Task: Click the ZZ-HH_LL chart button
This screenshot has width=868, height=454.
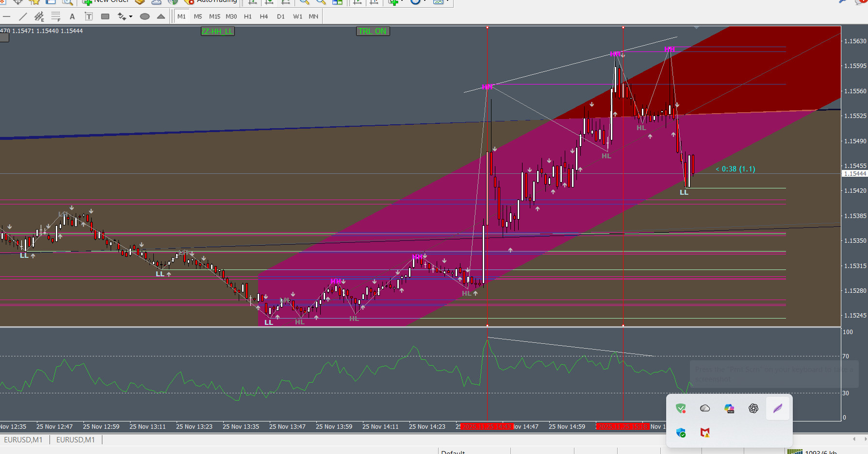Action: (217, 31)
